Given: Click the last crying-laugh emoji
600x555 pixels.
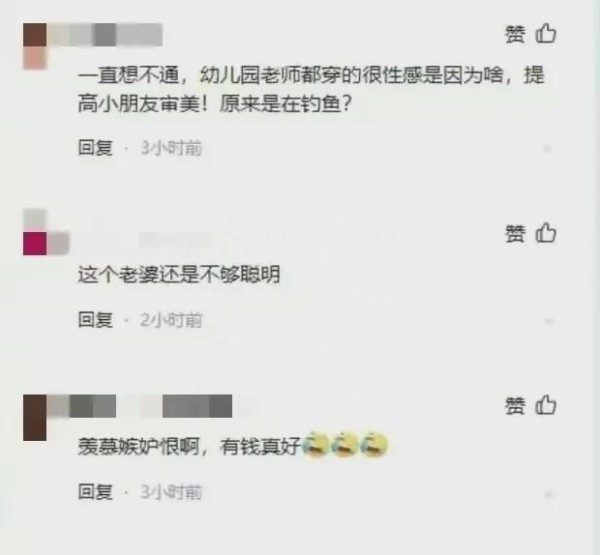Looking at the screenshot, I should [373, 444].
